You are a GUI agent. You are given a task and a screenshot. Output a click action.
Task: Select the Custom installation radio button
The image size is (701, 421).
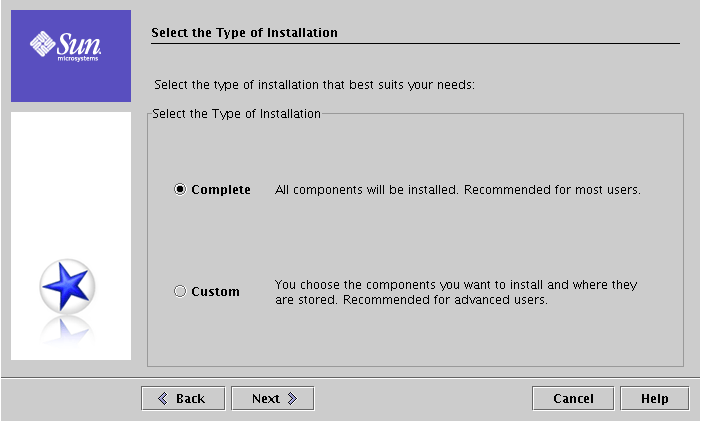click(x=180, y=291)
